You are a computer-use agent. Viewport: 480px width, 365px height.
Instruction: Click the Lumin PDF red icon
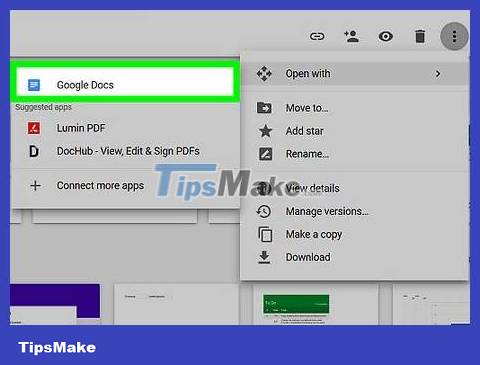[34, 128]
